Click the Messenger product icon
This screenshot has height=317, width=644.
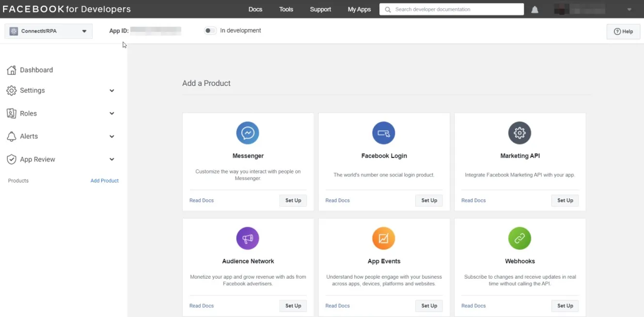pos(248,133)
